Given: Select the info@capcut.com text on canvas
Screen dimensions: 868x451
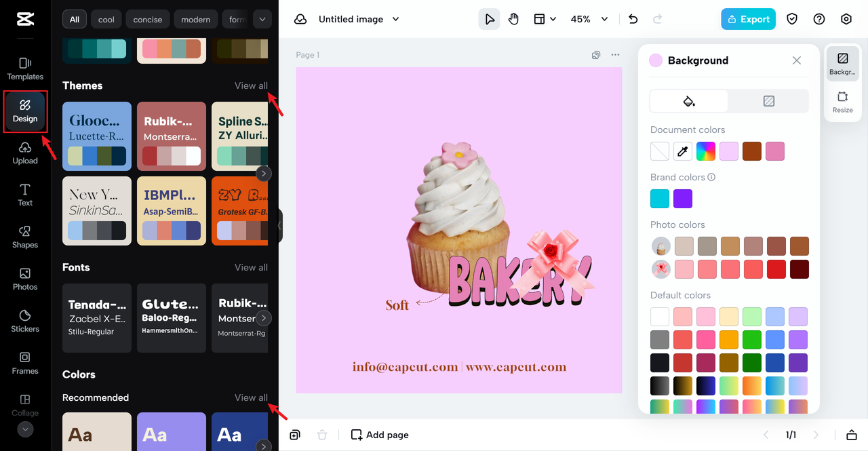Looking at the screenshot, I should click(x=405, y=367).
